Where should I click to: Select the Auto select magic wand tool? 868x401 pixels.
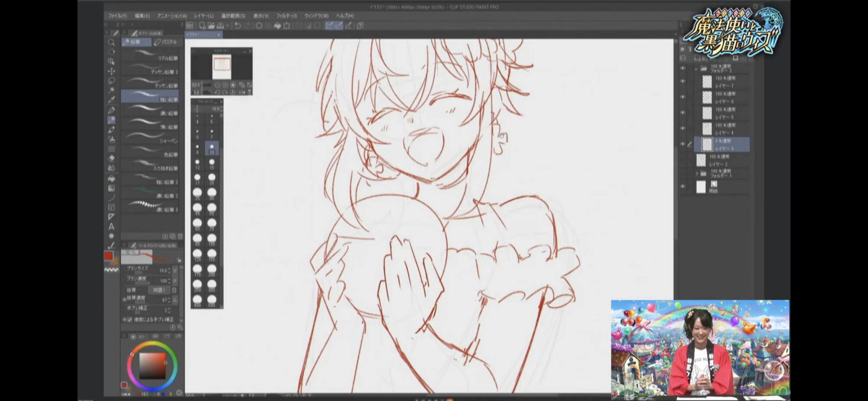[x=111, y=90]
